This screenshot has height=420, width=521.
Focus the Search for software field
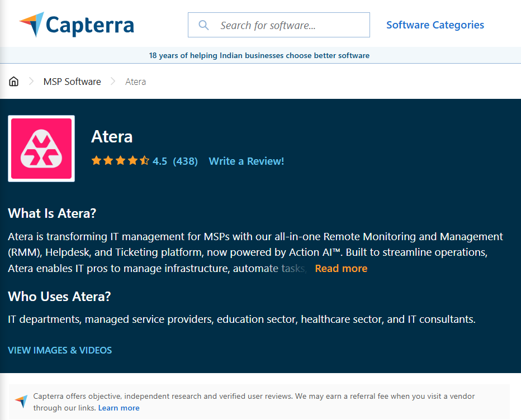[x=279, y=25]
